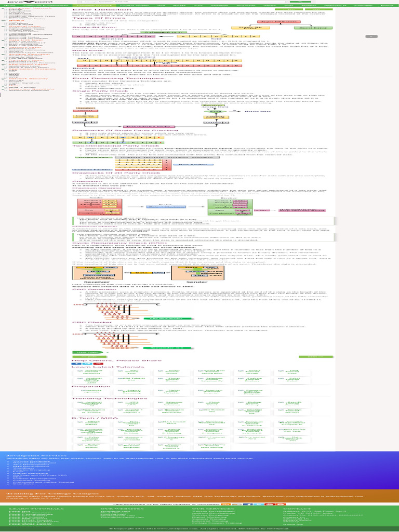Screen dimensions: 399x532
Task: Click WordPress in the Javatpoint Services list
Action: coord(23,468)
